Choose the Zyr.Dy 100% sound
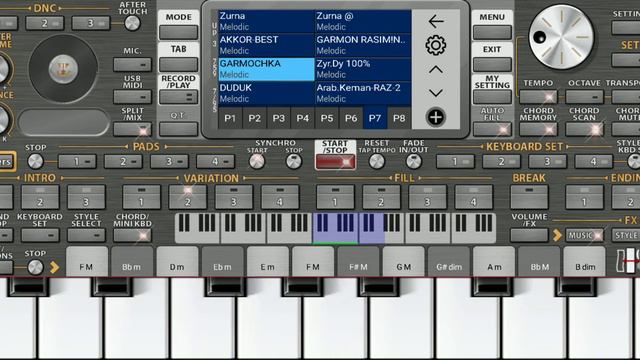The image size is (640, 360). point(363,69)
